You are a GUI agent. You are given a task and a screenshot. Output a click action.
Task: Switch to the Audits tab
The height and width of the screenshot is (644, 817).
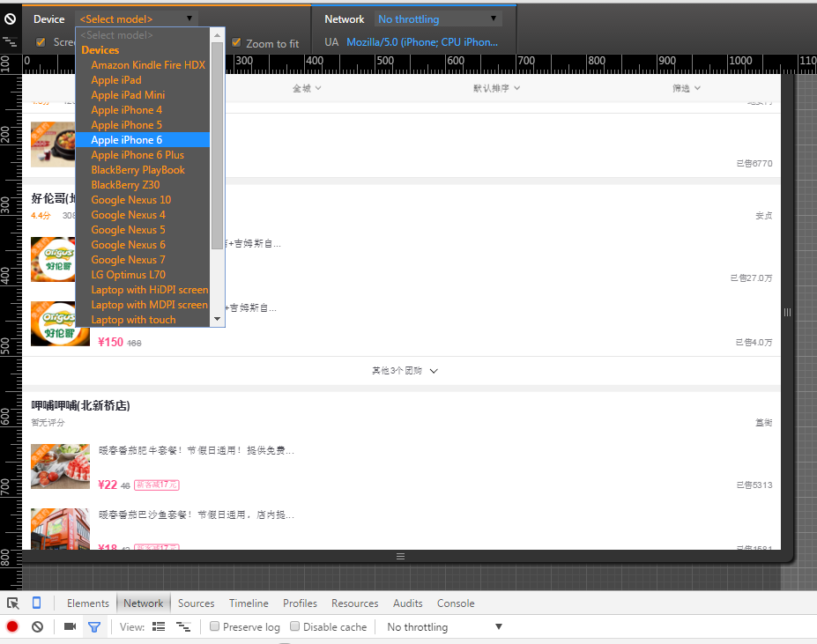pyautogui.click(x=407, y=603)
